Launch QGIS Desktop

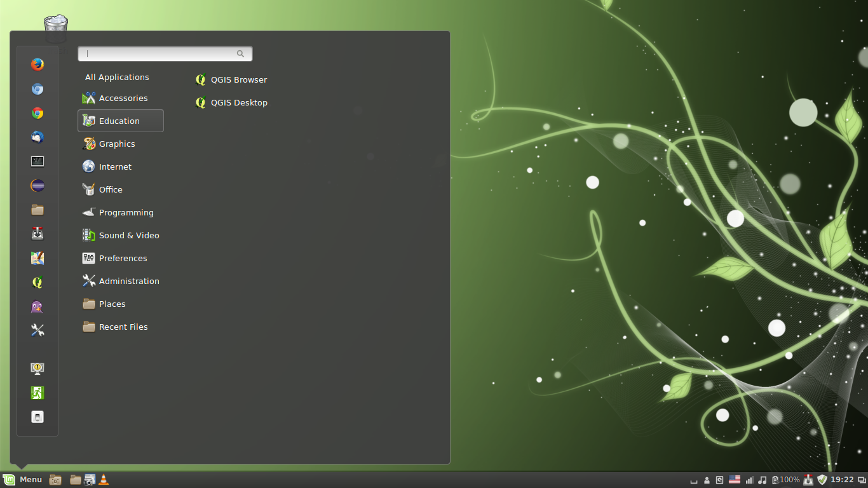[231, 102]
